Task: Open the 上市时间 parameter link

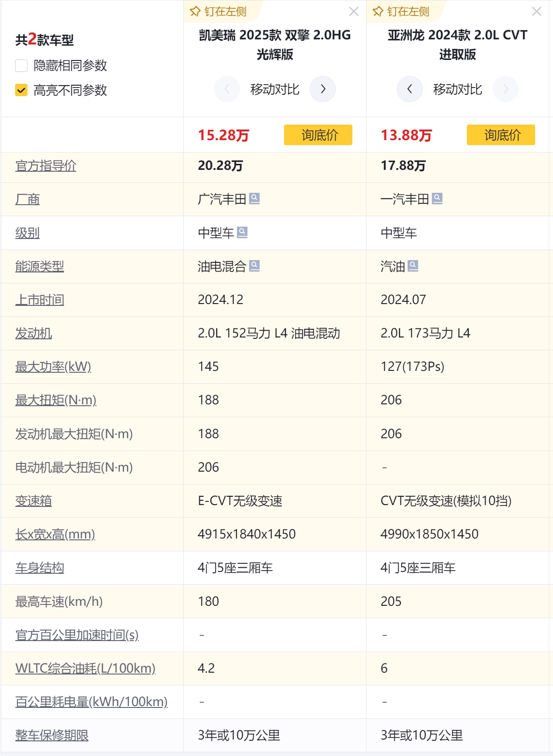Action: coord(40,300)
